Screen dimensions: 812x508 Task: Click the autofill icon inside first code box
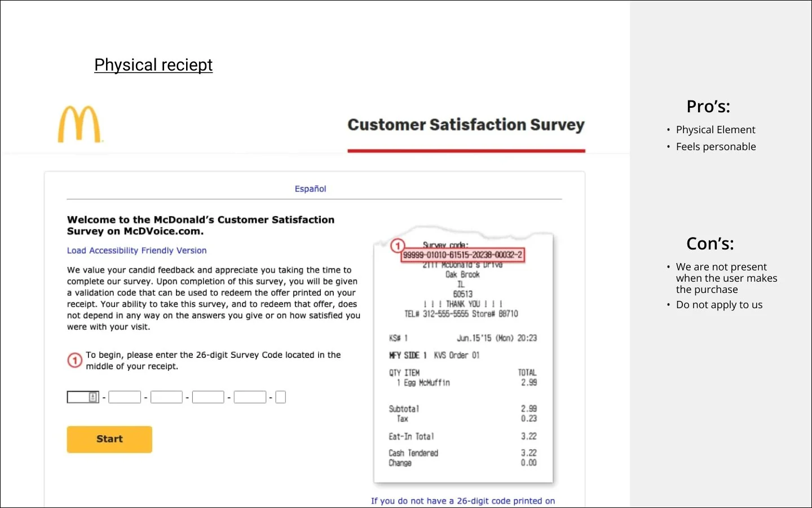(x=94, y=397)
